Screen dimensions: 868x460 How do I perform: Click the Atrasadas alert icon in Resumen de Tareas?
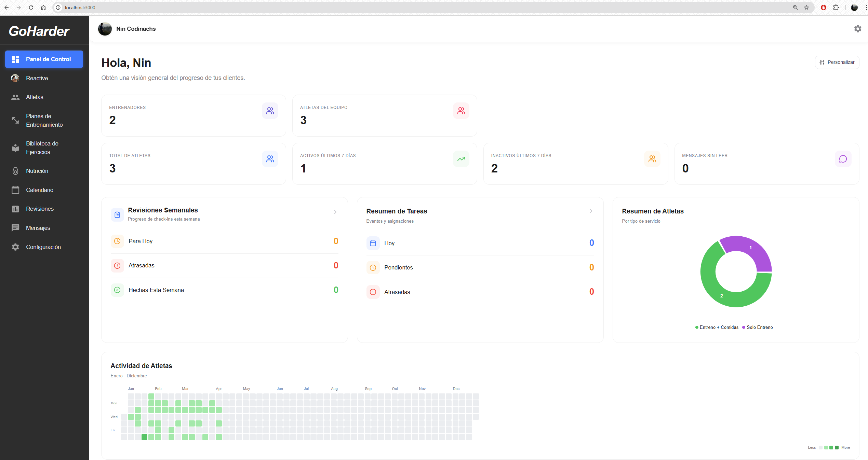click(373, 292)
